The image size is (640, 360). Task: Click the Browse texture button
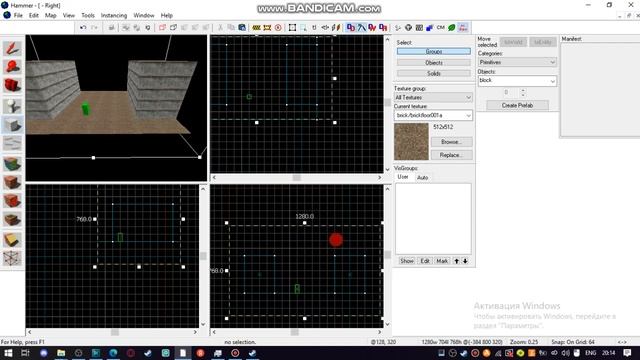[451, 142]
